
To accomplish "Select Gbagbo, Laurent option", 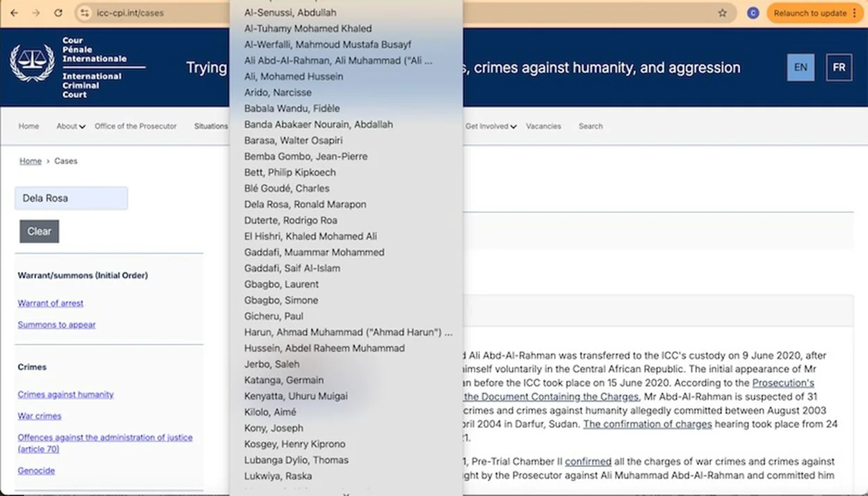I will pyautogui.click(x=346, y=284).
